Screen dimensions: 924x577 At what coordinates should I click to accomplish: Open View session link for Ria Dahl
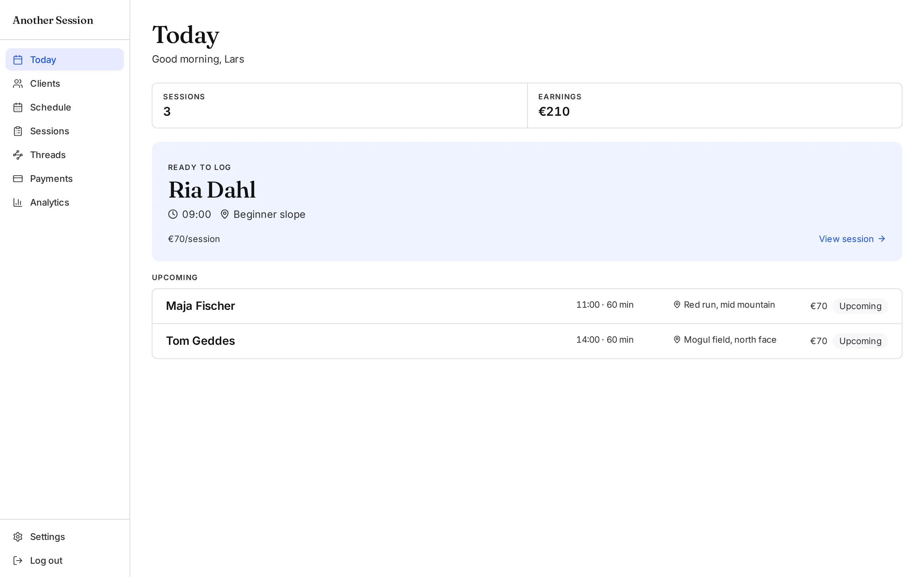(852, 239)
